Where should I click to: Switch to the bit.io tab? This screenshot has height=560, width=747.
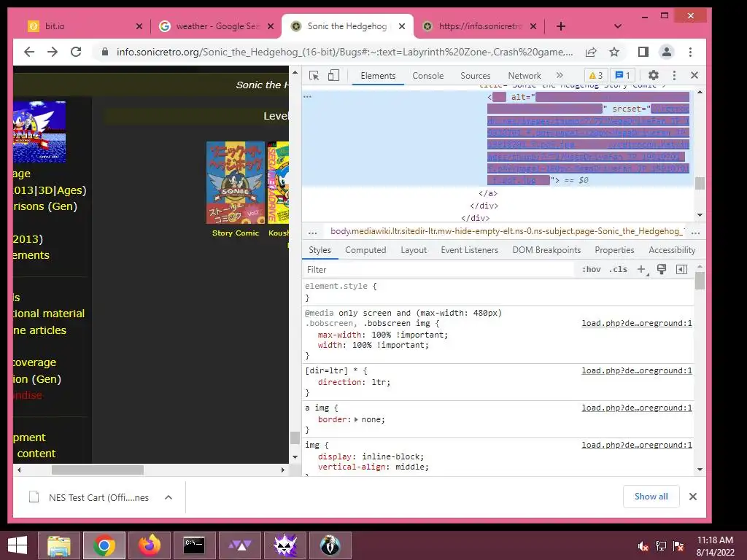click(84, 26)
